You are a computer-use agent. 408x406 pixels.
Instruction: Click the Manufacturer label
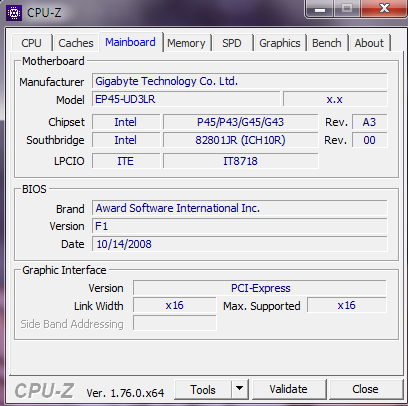[52, 82]
